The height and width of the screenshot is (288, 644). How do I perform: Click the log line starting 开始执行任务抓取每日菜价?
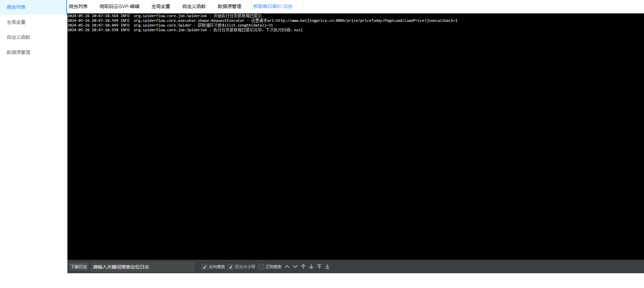click(x=165, y=16)
